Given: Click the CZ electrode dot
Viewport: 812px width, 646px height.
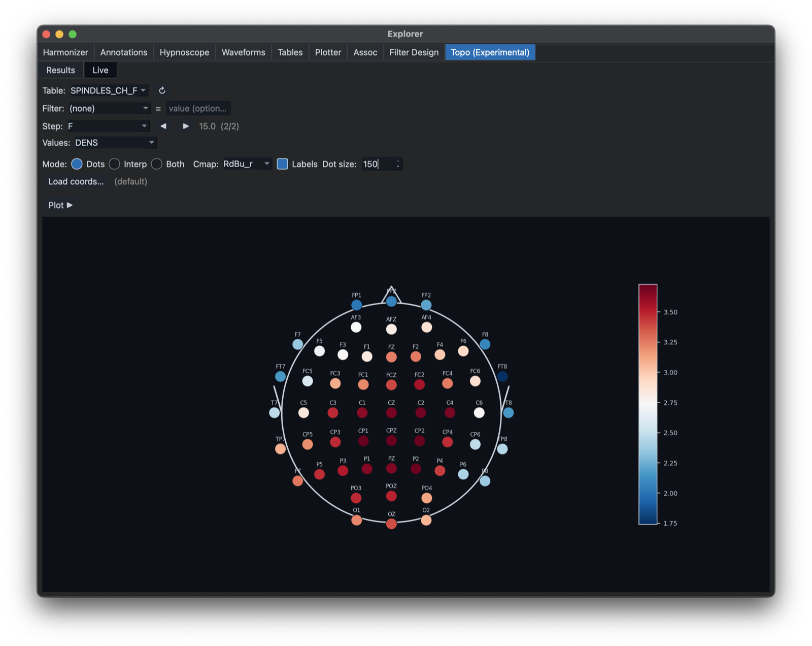Looking at the screenshot, I should (x=391, y=412).
